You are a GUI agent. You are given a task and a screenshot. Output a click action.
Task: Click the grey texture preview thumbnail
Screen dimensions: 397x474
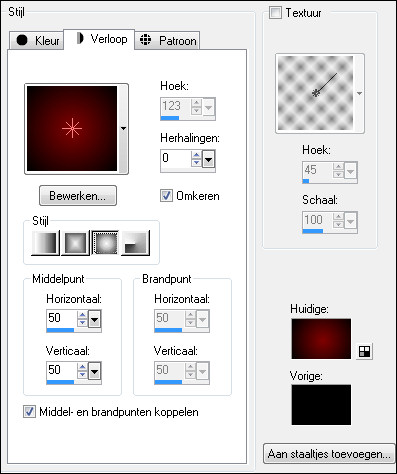[x=315, y=93]
